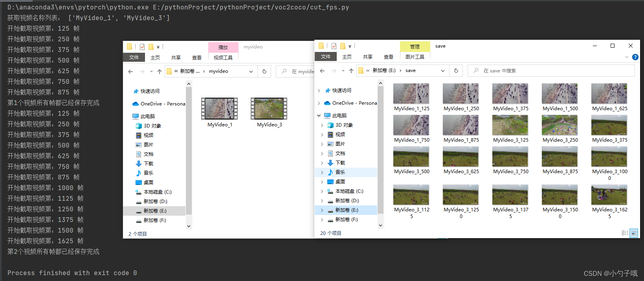Open the 播放 tab in the myvideo window
The width and height of the screenshot is (644, 281).
click(223, 47)
